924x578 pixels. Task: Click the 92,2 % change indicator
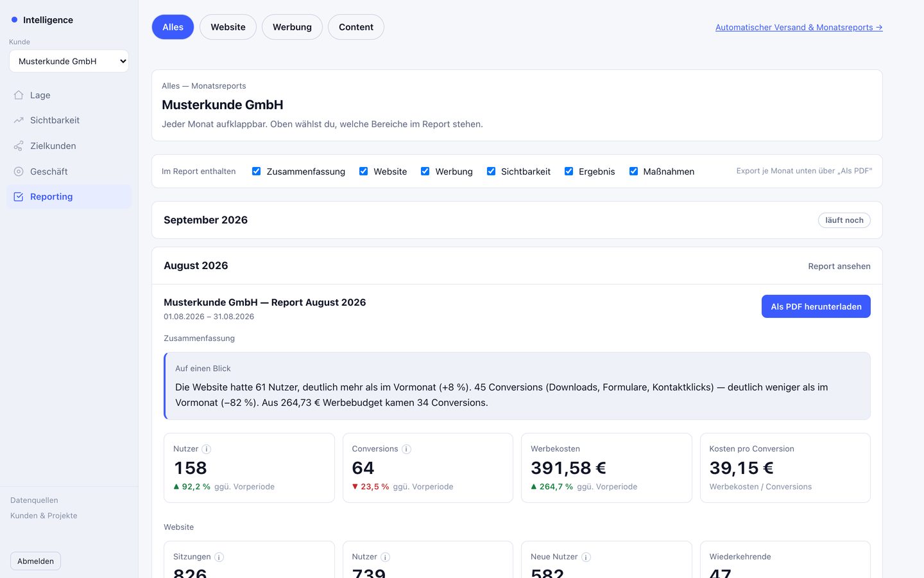coord(192,487)
